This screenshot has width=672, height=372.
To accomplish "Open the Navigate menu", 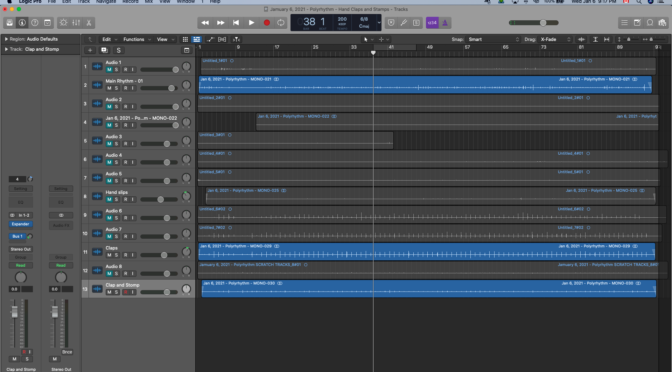I will [x=105, y=2].
